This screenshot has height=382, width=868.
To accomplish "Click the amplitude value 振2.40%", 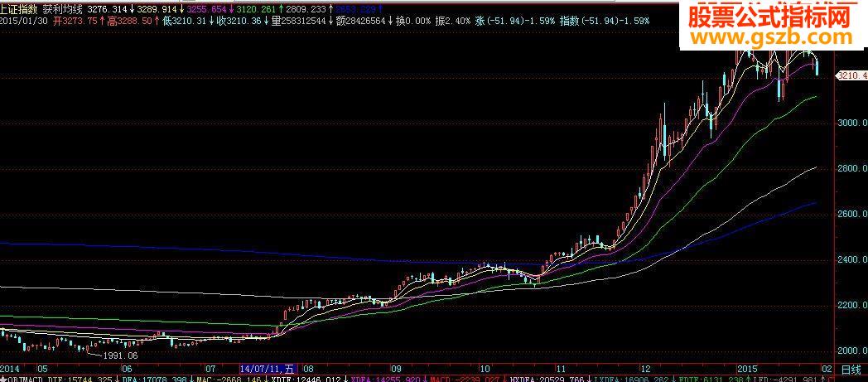I will 453,21.
